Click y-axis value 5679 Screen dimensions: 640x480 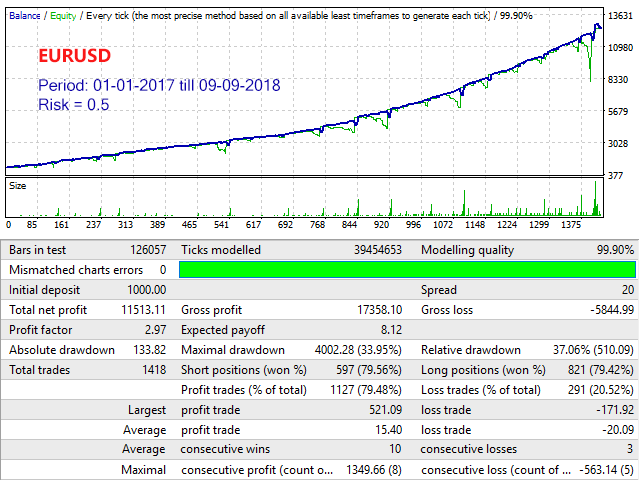pyautogui.click(x=618, y=111)
